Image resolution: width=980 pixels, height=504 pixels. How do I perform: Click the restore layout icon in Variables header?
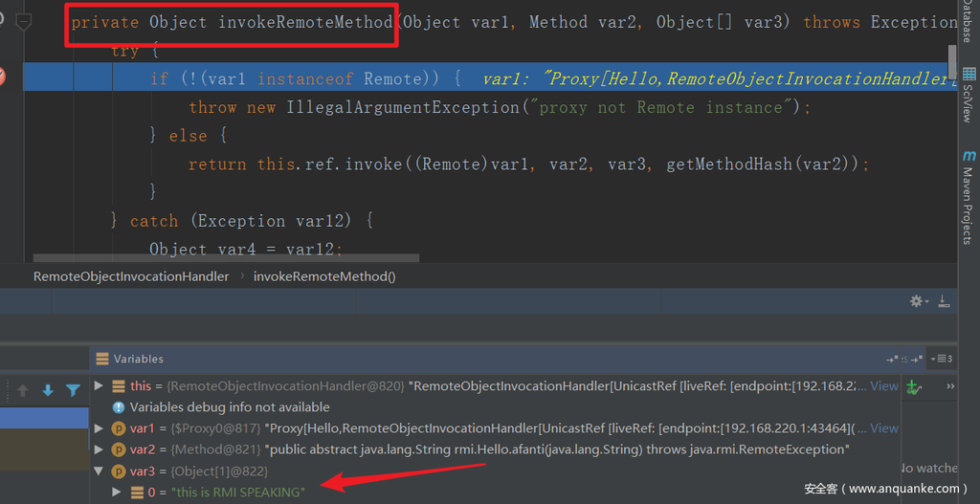(x=892, y=359)
